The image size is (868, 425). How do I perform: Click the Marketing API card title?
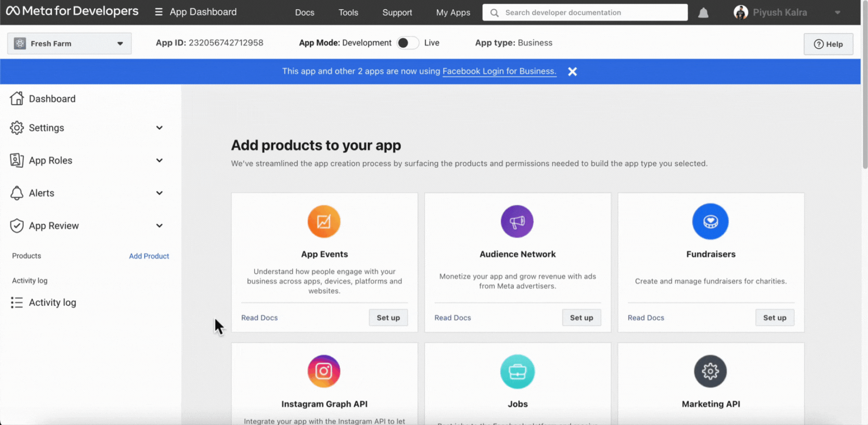[711, 404]
